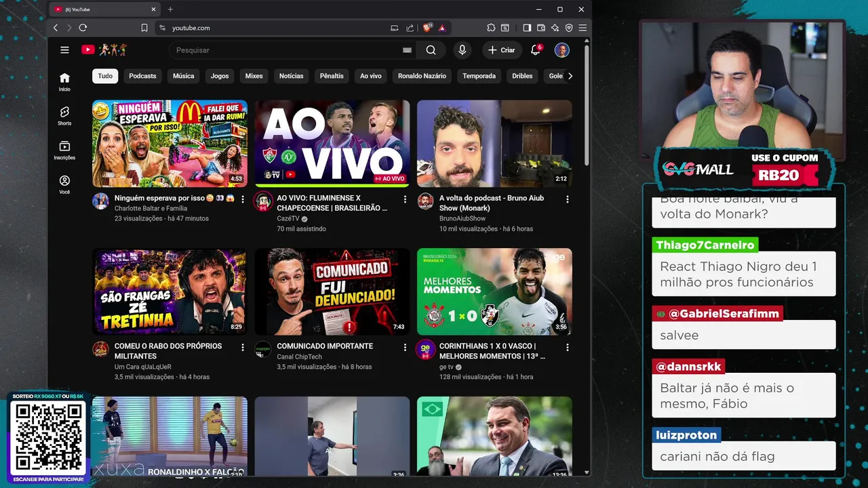Image resolution: width=868 pixels, height=488 pixels.
Task: Share this page link
Action: pos(410,28)
